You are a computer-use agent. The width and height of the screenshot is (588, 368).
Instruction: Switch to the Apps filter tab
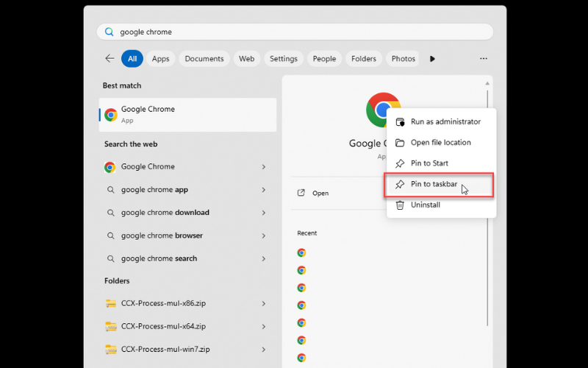[160, 59]
